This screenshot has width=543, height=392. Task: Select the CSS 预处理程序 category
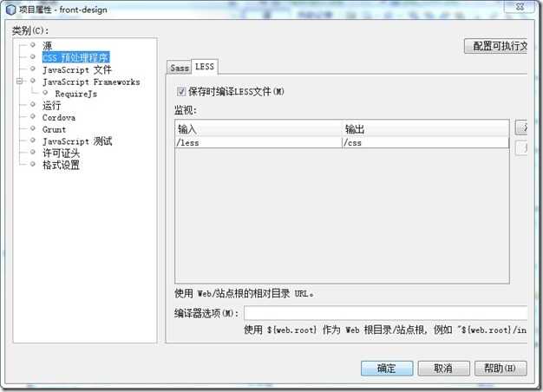[75, 57]
